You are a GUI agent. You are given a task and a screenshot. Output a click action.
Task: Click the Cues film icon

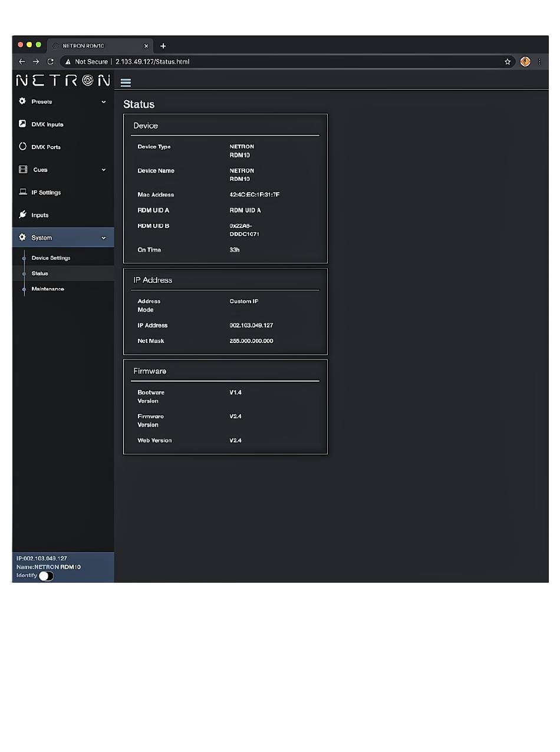(23, 170)
